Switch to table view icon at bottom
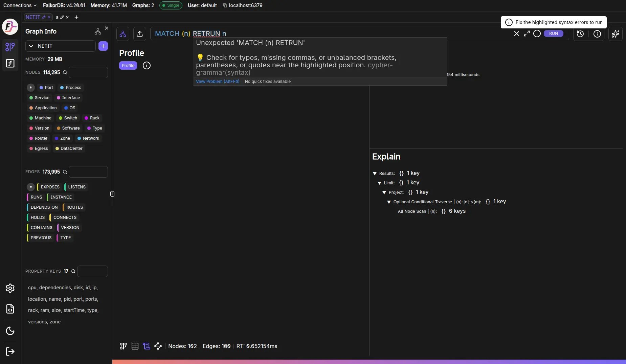The width and height of the screenshot is (626, 364). pos(135,346)
